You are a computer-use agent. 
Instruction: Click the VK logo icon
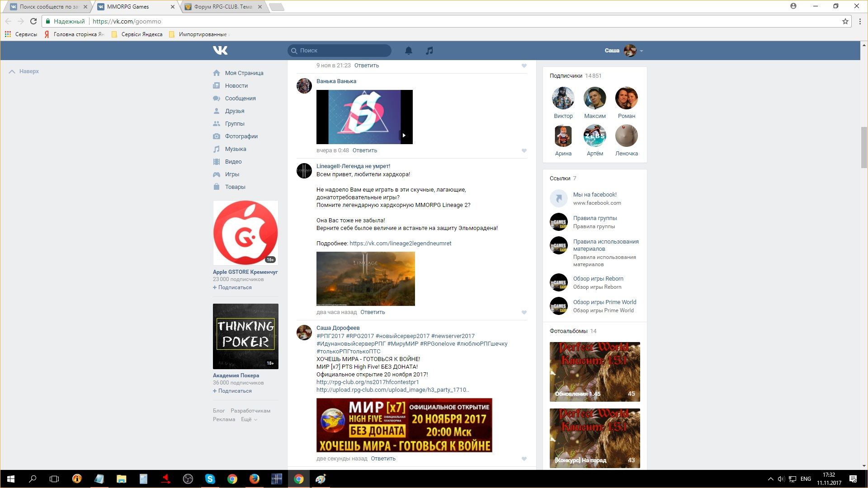pos(220,50)
